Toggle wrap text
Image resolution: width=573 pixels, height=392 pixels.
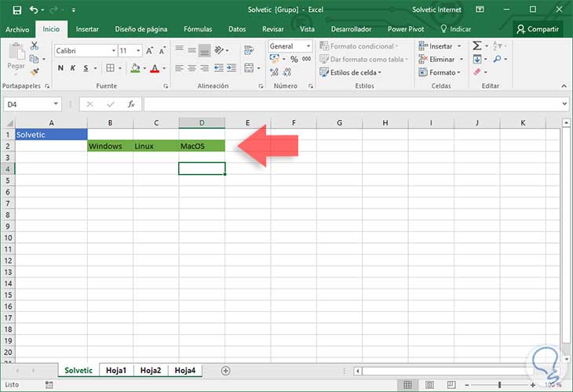(x=250, y=50)
